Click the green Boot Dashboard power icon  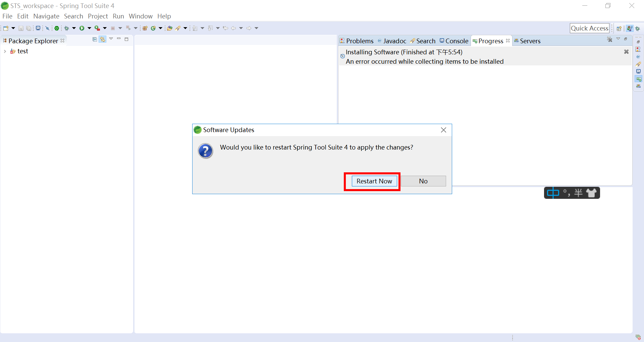point(57,28)
